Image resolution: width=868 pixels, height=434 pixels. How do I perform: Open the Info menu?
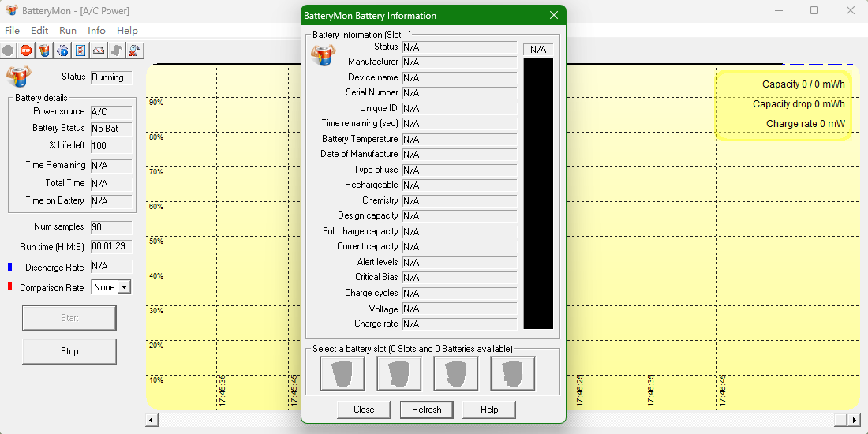coord(96,31)
